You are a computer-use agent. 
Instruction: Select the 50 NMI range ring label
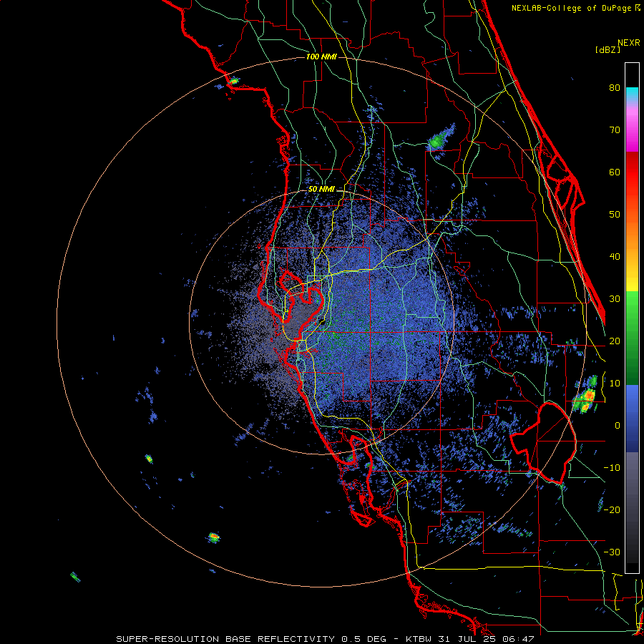click(321, 190)
